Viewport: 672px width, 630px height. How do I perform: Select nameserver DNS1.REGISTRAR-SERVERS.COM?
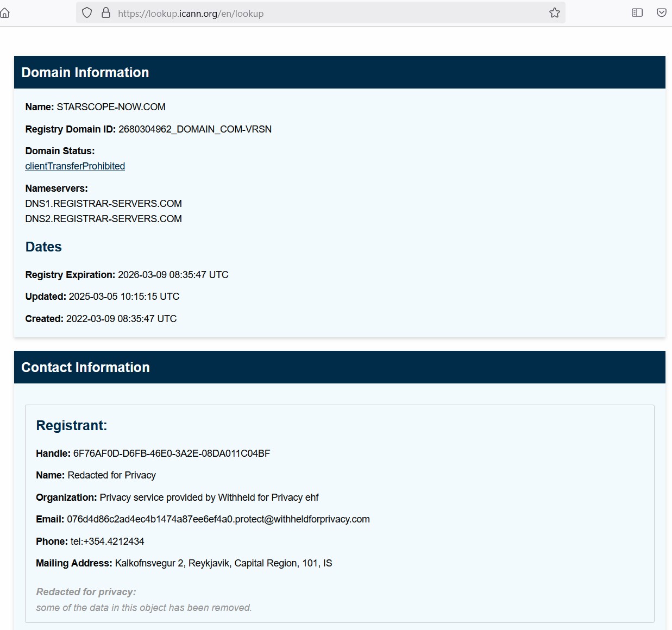point(104,204)
